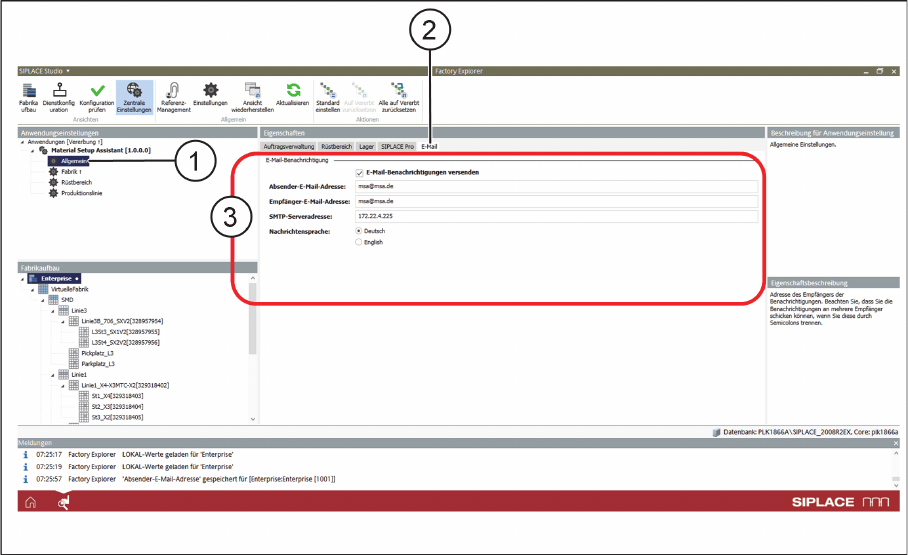The width and height of the screenshot is (908, 555).
Task: Select St3_X2[329318405] station
Action: pyautogui.click(x=118, y=418)
